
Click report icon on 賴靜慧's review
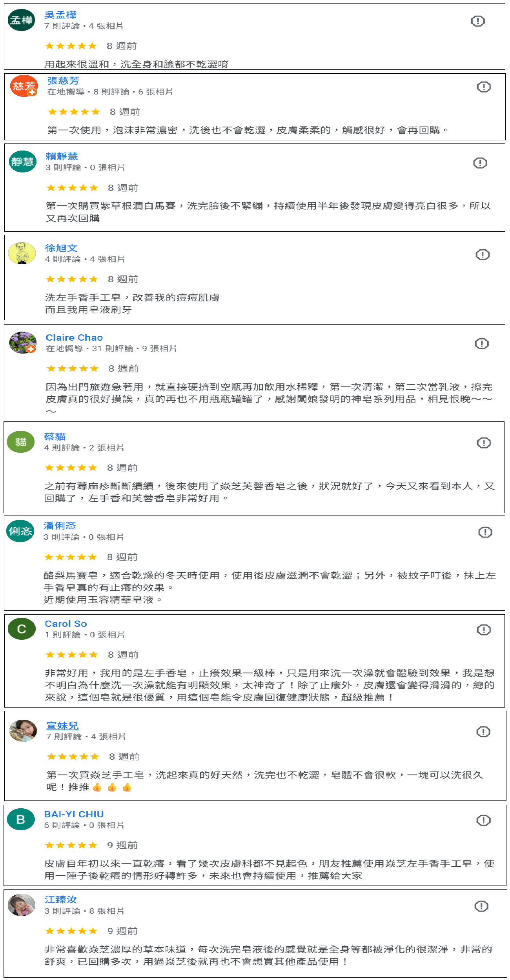480,163
